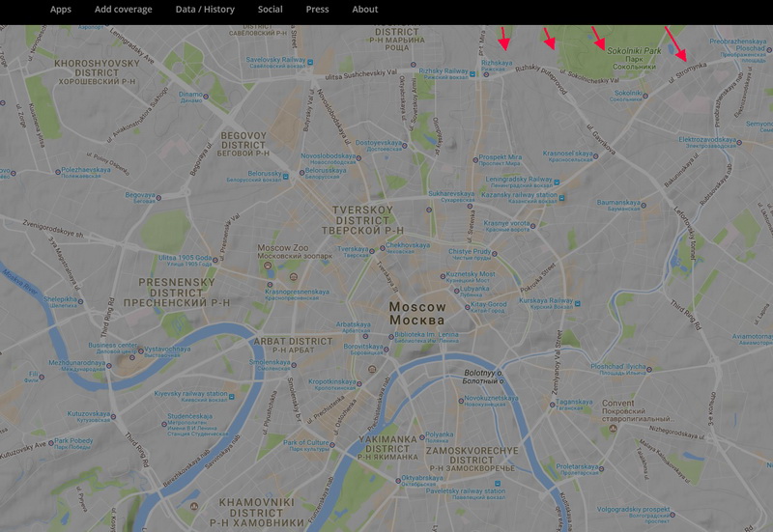Screen dimensions: 773x532
Task: Select the Vystavochnaya metro station marker
Action: [140, 350]
